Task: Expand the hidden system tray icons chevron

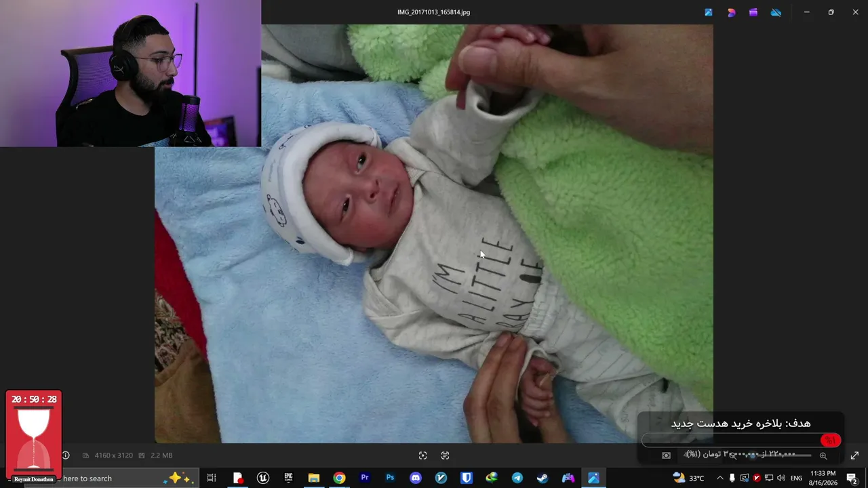Action: click(720, 478)
